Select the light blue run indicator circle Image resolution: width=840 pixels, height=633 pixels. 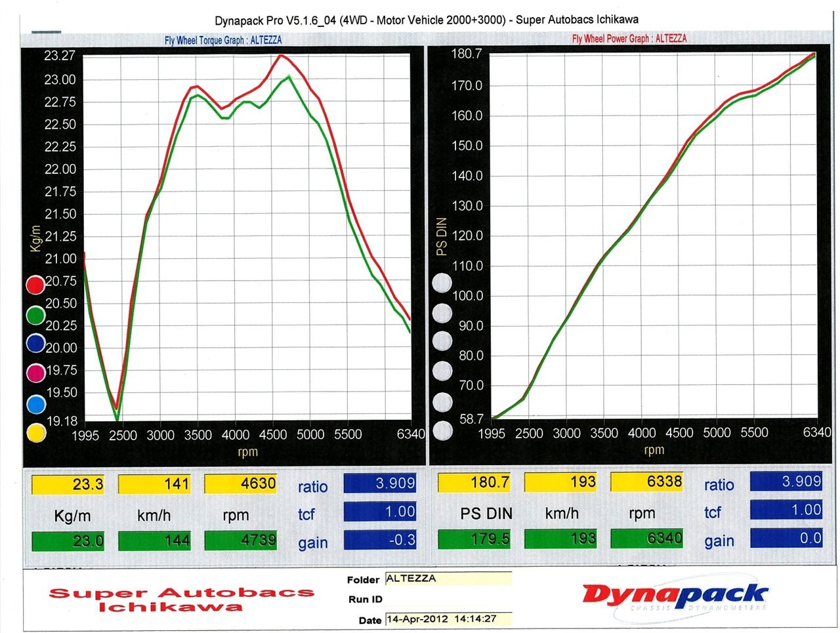[x=35, y=403]
